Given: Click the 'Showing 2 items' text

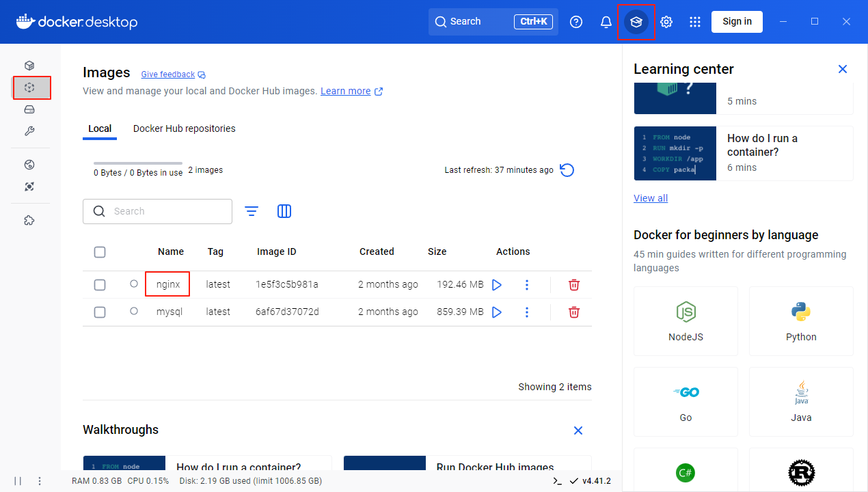Looking at the screenshot, I should 555,387.
